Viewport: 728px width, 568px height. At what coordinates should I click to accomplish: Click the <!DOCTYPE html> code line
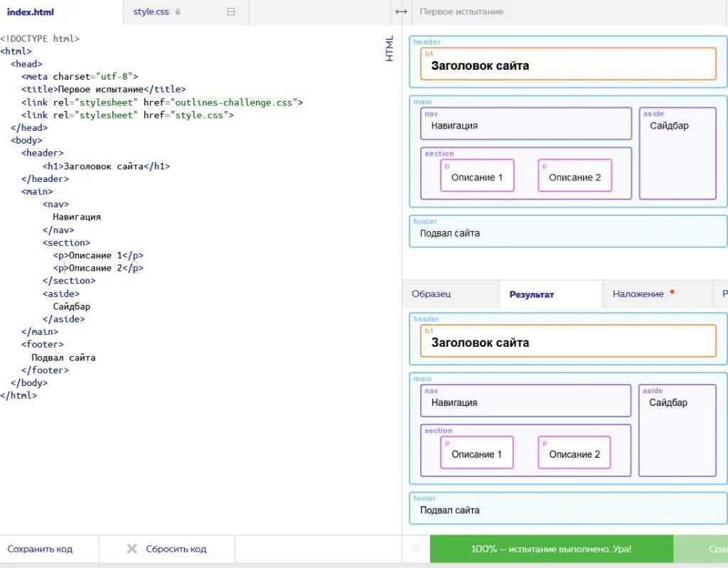click(x=40, y=38)
